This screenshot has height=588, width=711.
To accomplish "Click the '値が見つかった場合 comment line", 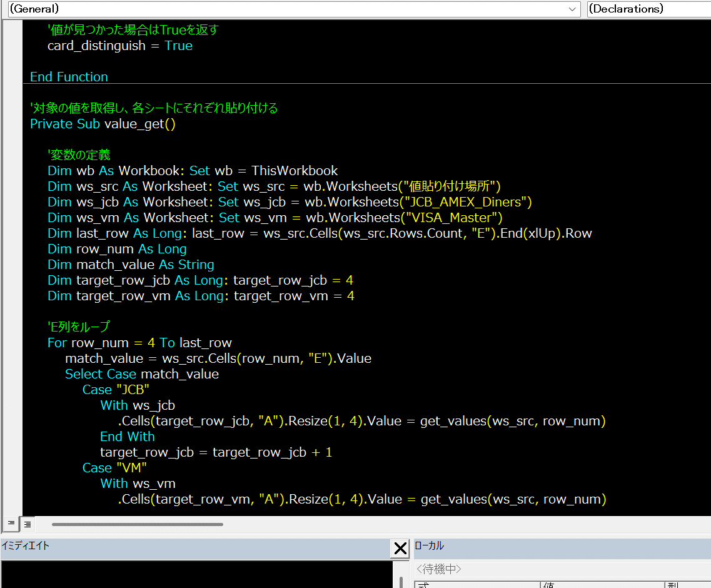I will click(x=133, y=30).
